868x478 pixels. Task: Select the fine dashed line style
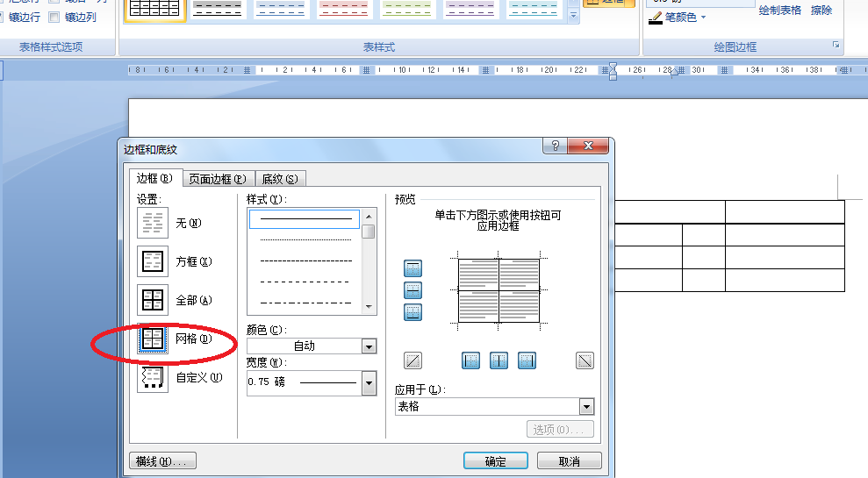(x=305, y=260)
